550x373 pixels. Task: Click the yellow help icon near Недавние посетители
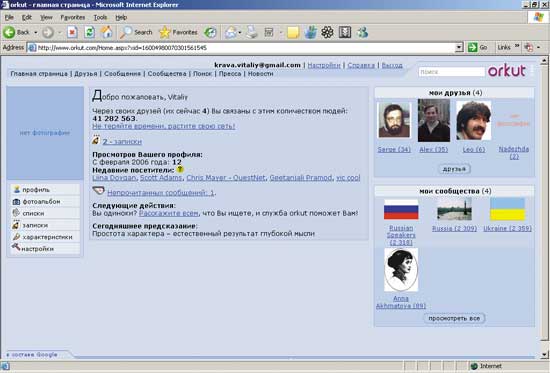180,169
